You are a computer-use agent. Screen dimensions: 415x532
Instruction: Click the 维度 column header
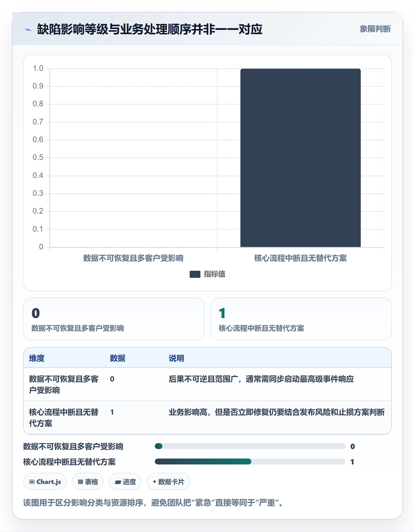click(x=37, y=358)
